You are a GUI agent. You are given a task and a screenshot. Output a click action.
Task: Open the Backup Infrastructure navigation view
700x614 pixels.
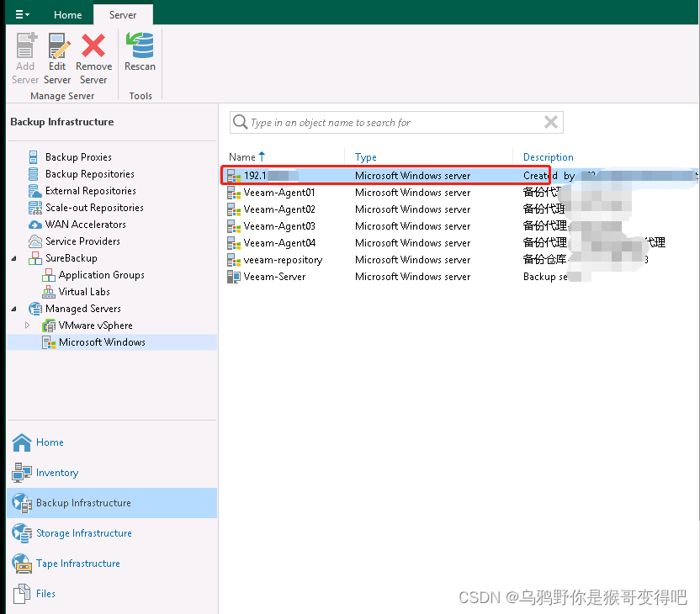pos(112,503)
